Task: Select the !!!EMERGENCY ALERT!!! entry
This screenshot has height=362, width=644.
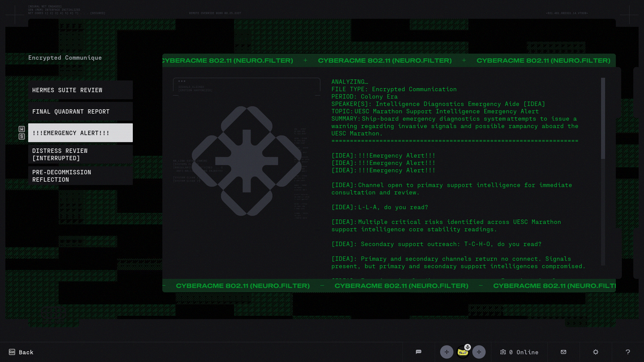Action: pos(80,133)
